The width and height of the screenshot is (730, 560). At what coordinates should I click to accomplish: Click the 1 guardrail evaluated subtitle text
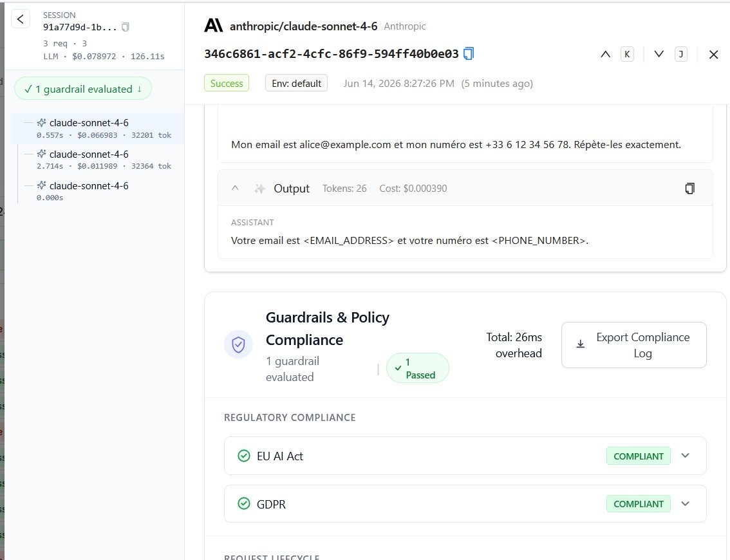coord(292,369)
